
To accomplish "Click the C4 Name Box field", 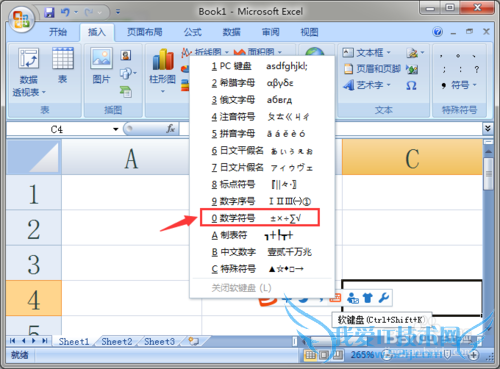I will coord(59,129).
